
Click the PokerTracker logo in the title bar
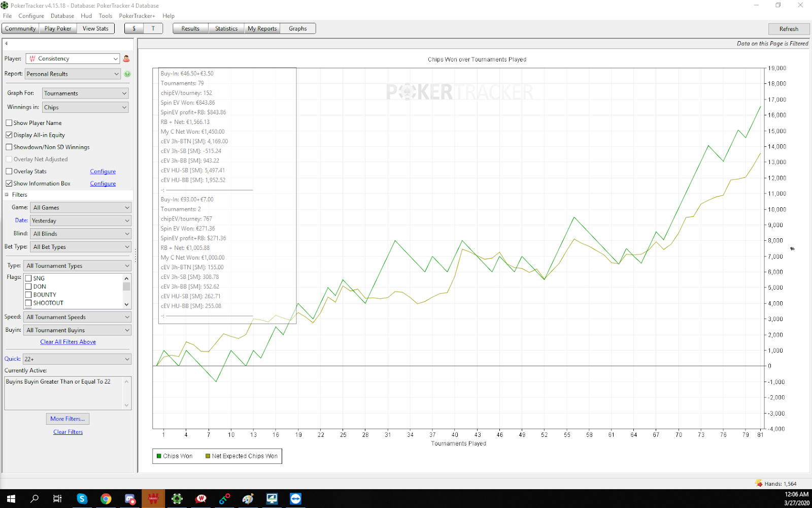pos(5,6)
